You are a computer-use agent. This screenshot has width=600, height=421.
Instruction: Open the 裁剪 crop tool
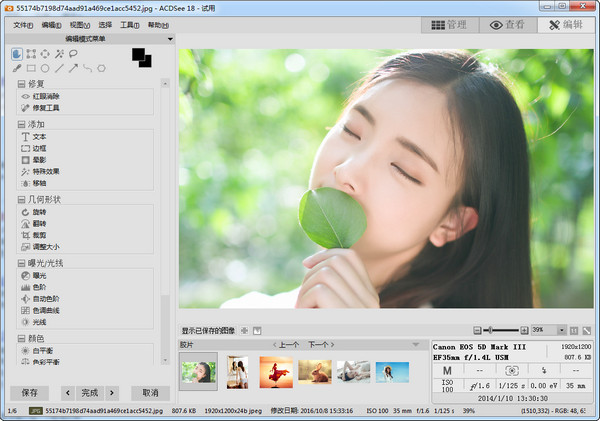39,234
